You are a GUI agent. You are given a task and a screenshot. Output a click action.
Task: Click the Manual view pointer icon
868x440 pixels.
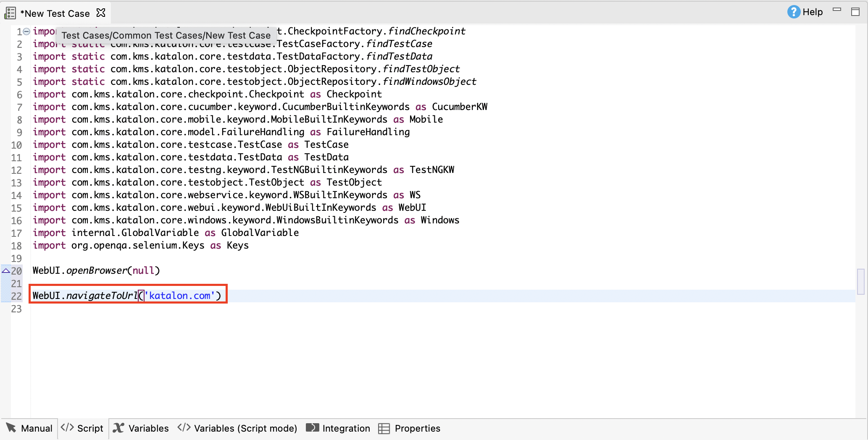coord(11,428)
